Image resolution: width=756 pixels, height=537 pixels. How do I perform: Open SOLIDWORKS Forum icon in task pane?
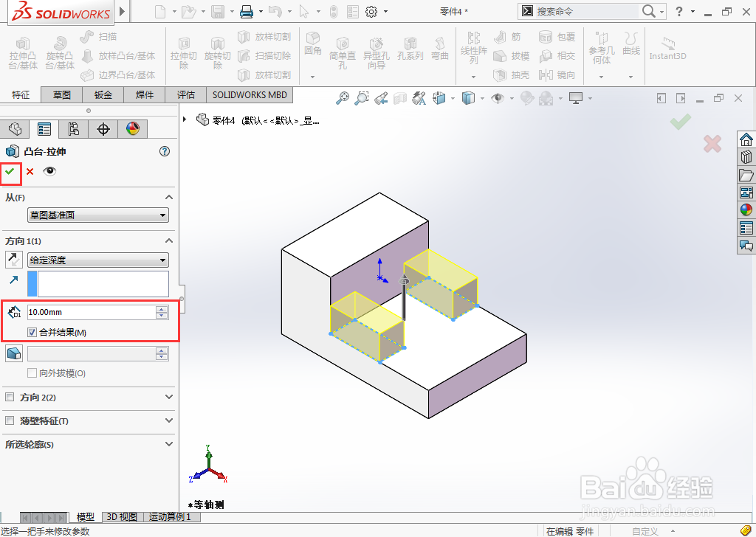point(746,246)
